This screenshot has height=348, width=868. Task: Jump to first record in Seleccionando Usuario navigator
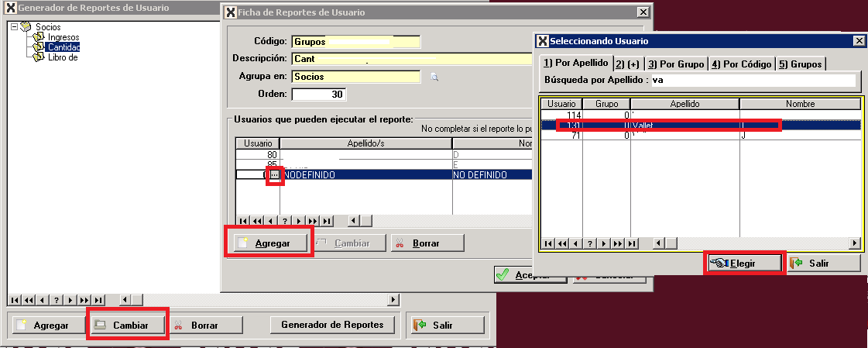coord(548,243)
